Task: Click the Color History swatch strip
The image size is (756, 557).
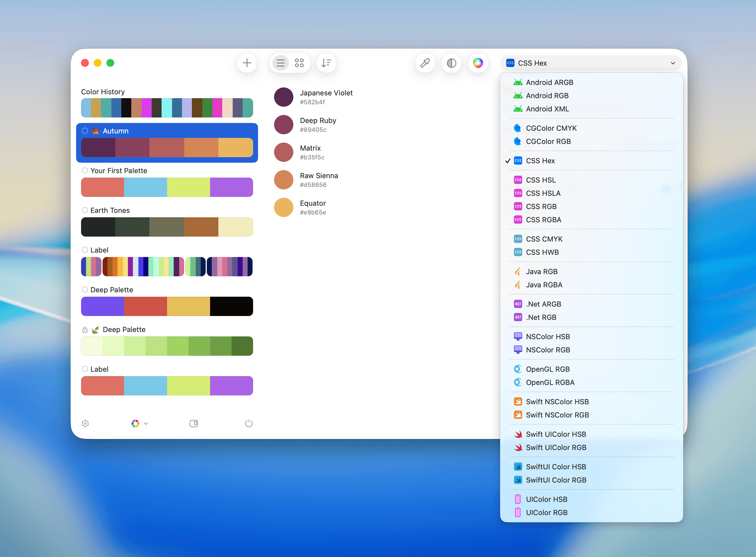Action: coord(167,108)
